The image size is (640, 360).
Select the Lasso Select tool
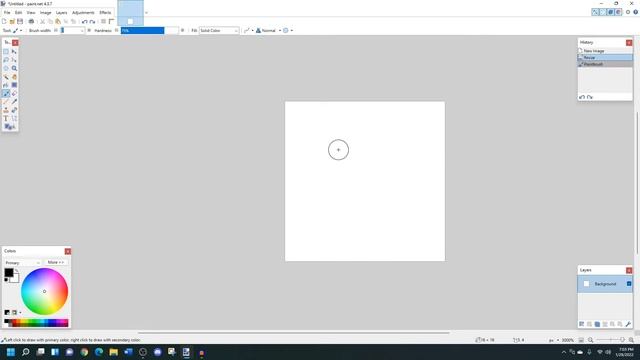(6, 60)
